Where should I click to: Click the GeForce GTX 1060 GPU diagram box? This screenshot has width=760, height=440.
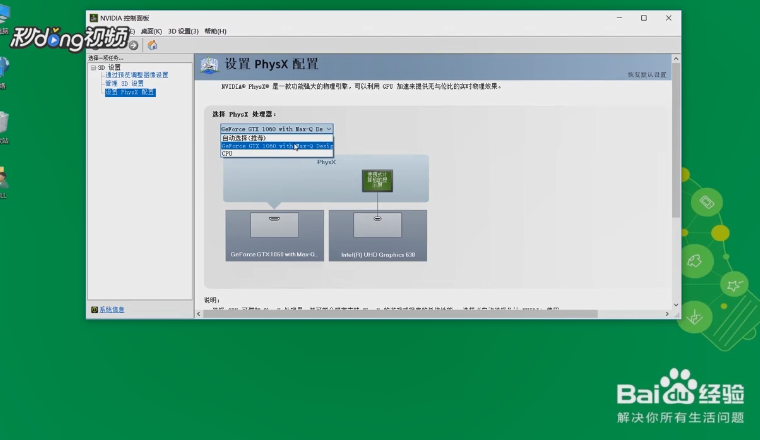click(x=274, y=236)
